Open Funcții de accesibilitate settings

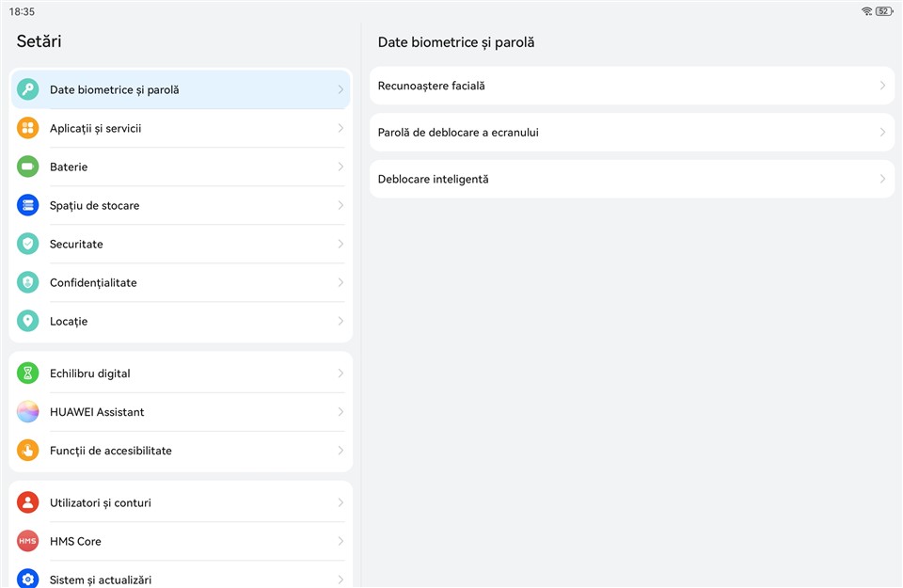tap(111, 451)
